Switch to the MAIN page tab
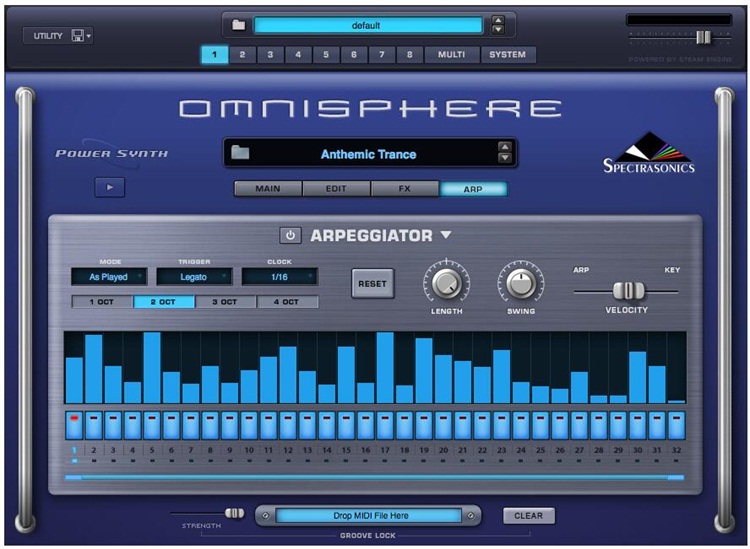Screen dimensions: 750x549 pyautogui.click(x=268, y=188)
